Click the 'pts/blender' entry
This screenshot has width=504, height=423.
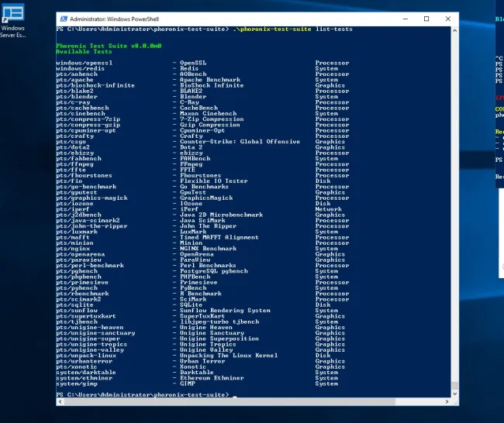pos(77,97)
